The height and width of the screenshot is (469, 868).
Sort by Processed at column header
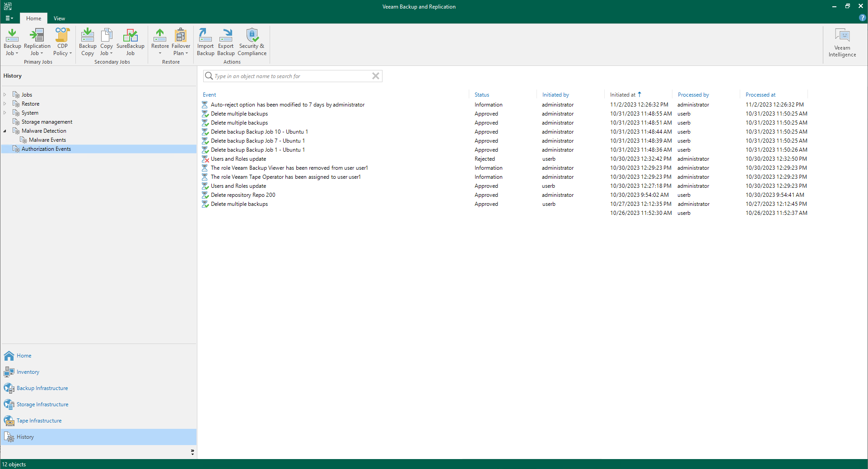761,95
